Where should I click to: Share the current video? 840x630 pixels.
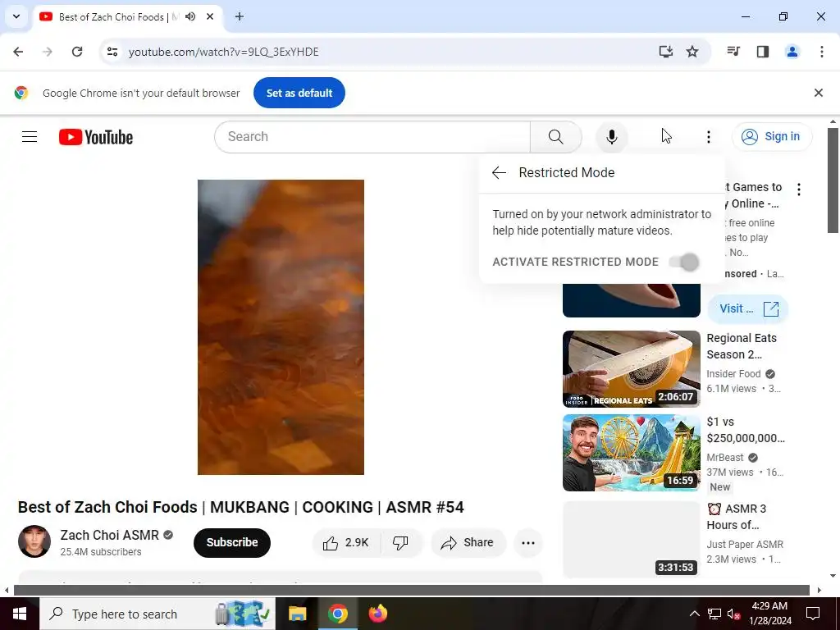coord(468,543)
